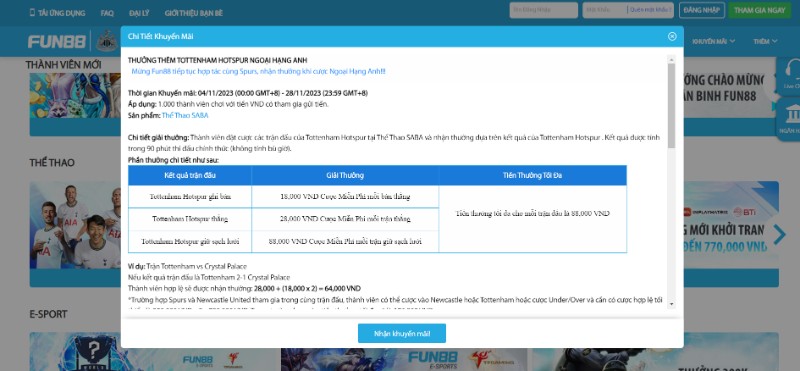The image size is (800, 371).
Task: Click the next arrow on sports banner
Action: (x=779, y=235)
